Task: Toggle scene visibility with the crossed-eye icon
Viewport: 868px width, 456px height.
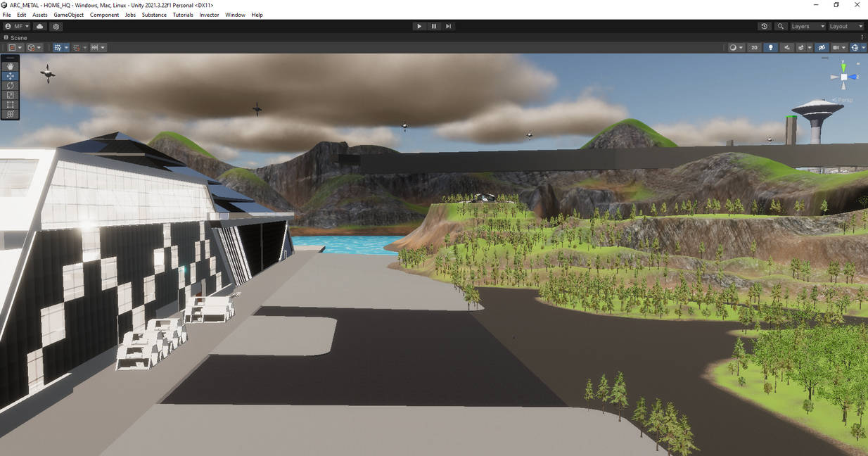Action: 822,47
